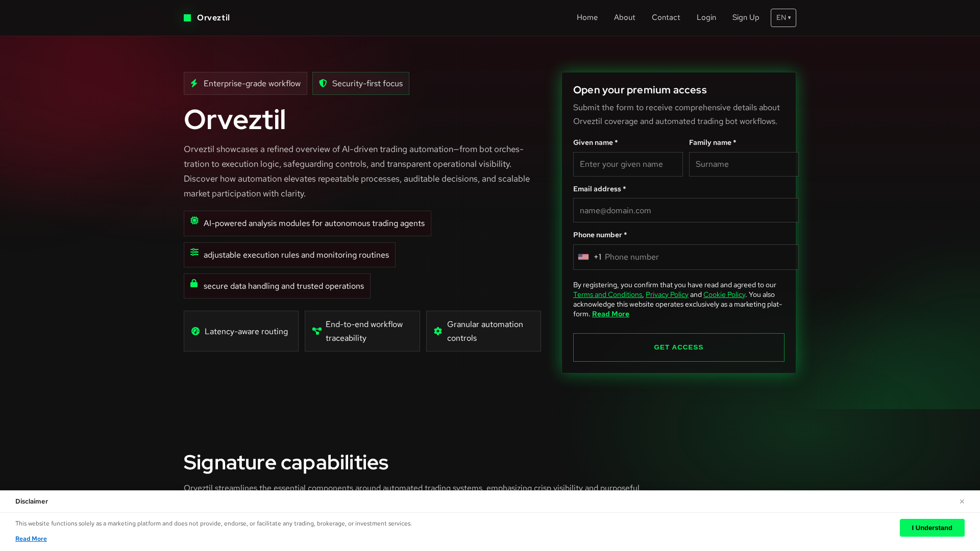The height and width of the screenshot is (551, 980).
Task: Click the Open your premium access heading
Action: click(x=640, y=90)
